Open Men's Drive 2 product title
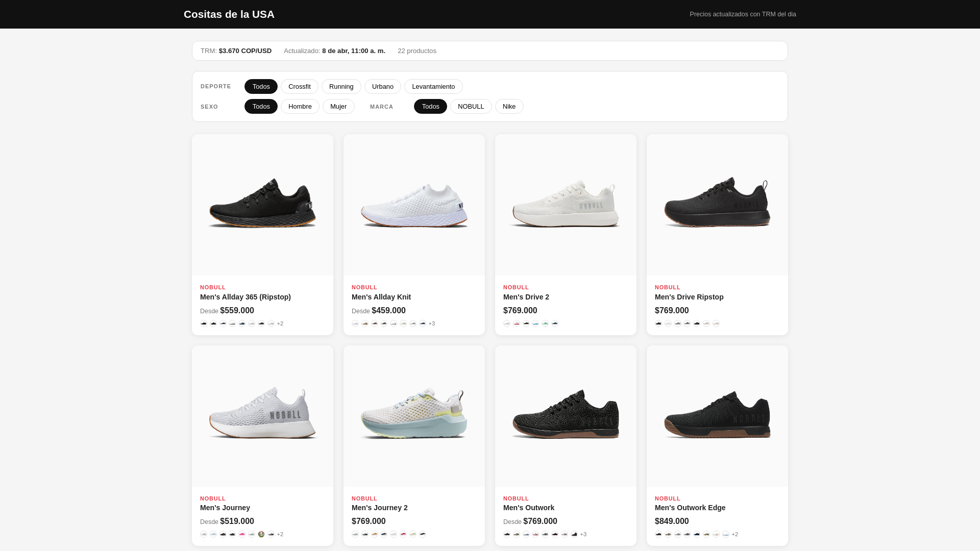The image size is (980, 551). 526,297
